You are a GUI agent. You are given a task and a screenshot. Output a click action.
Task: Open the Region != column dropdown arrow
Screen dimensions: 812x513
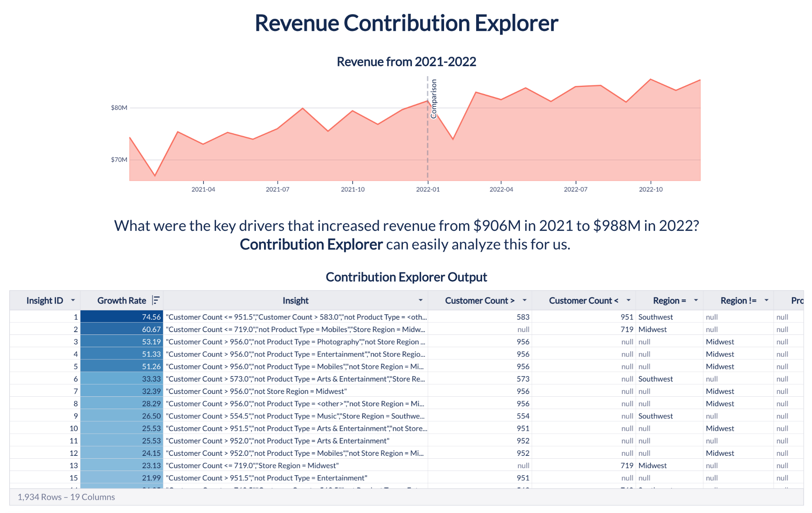766,300
